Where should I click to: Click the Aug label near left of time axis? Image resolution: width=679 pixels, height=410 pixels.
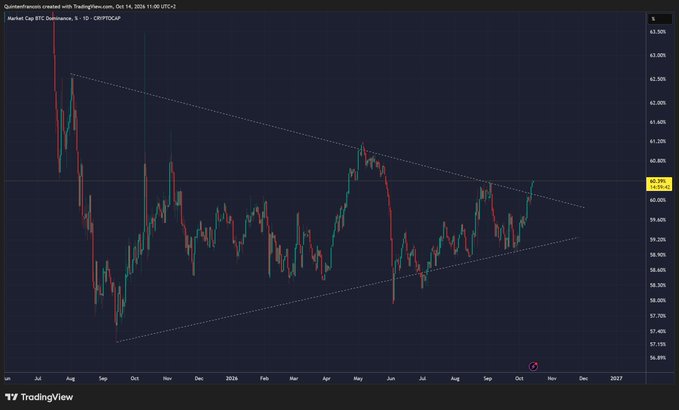click(x=70, y=378)
